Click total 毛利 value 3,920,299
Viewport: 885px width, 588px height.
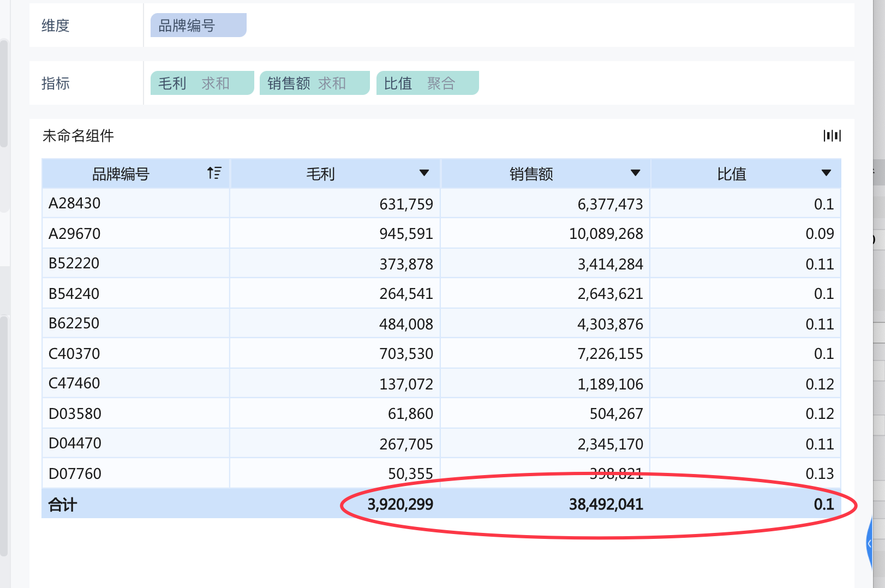[400, 505]
